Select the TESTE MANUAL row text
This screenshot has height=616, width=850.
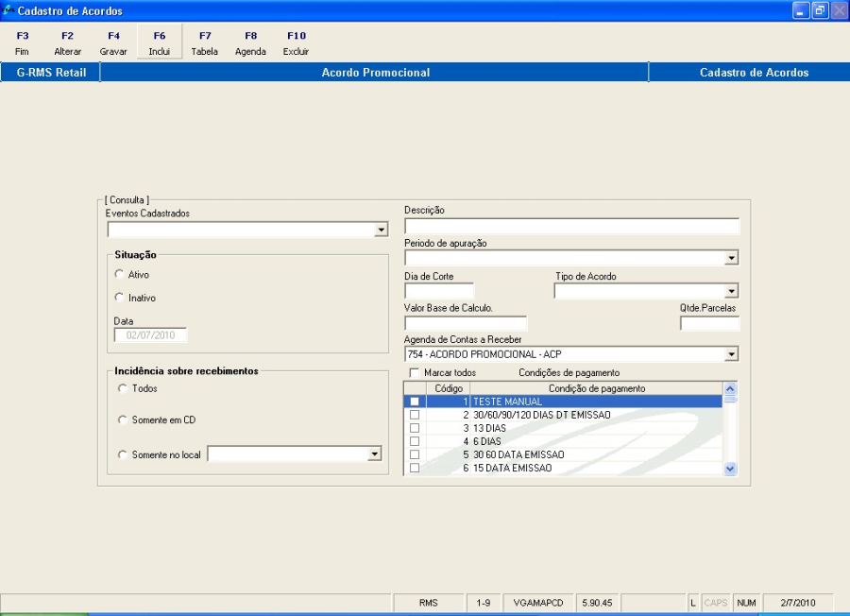pos(507,402)
